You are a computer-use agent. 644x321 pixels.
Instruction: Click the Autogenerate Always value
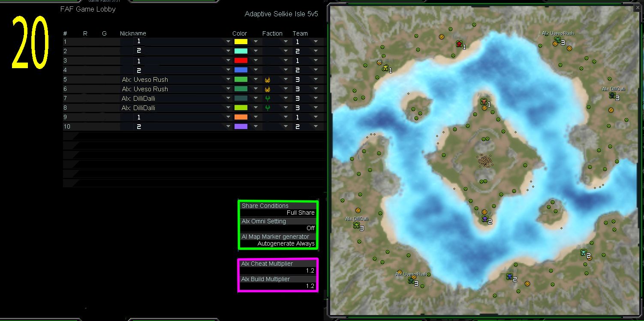[286, 244]
